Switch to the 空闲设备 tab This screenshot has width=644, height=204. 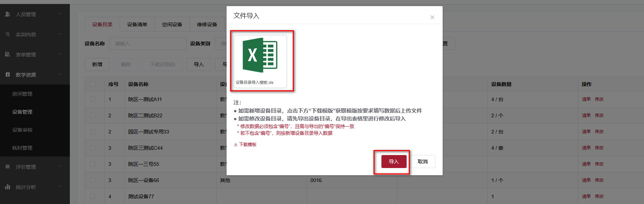(172, 24)
